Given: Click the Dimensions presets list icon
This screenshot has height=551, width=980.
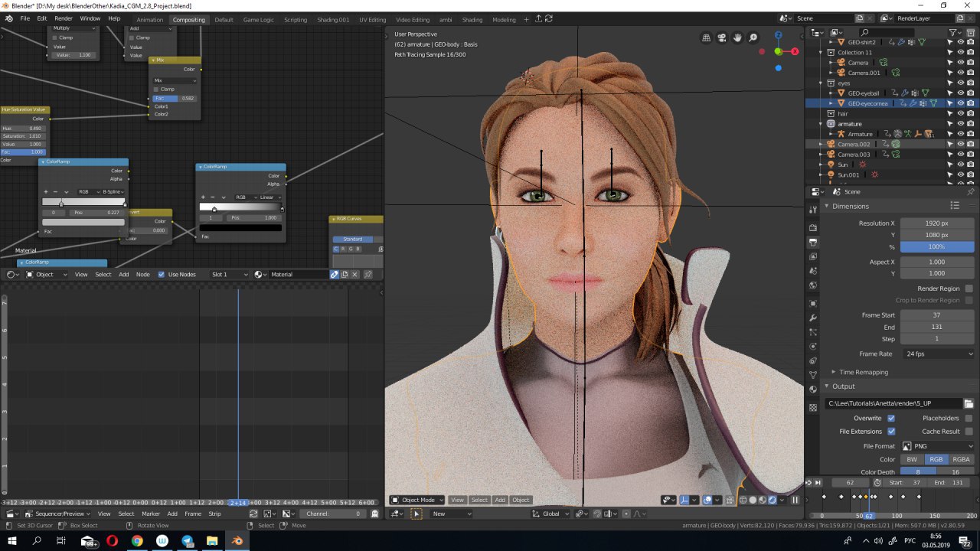Looking at the screenshot, I should (x=955, y=206).
